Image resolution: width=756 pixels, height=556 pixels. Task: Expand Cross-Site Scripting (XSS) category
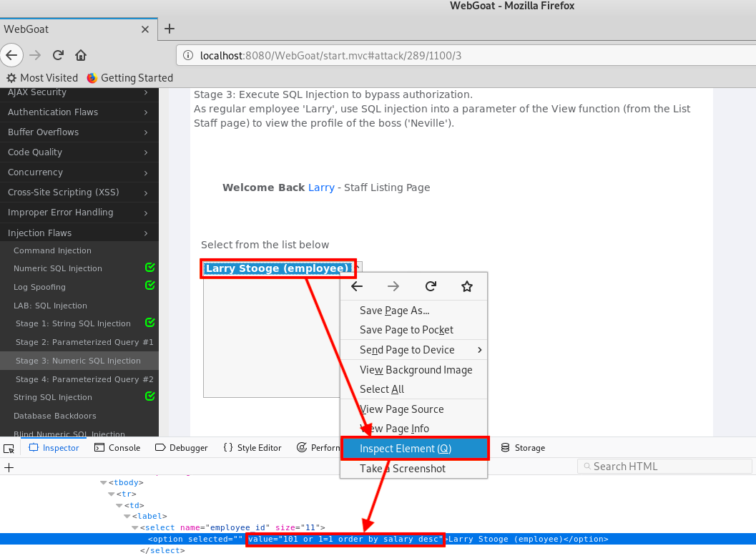tap(146, 193)
